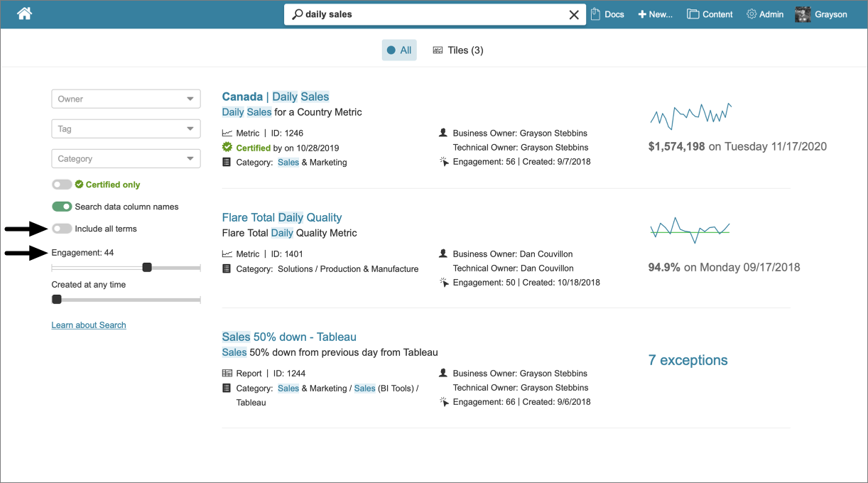Open the Tag dropdown filter
This screenshot has width=868, height=483.
pos(126,129)
